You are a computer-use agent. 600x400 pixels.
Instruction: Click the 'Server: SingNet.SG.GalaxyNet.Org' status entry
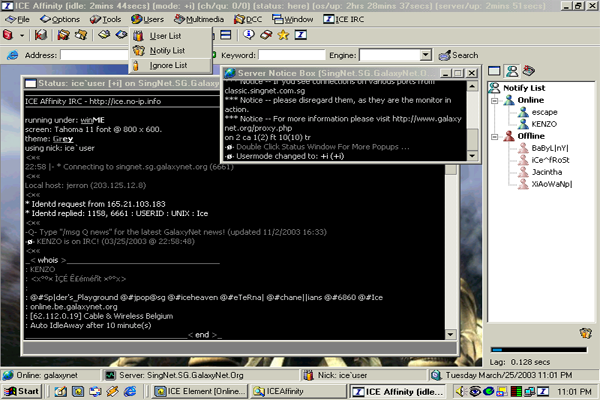200,375
